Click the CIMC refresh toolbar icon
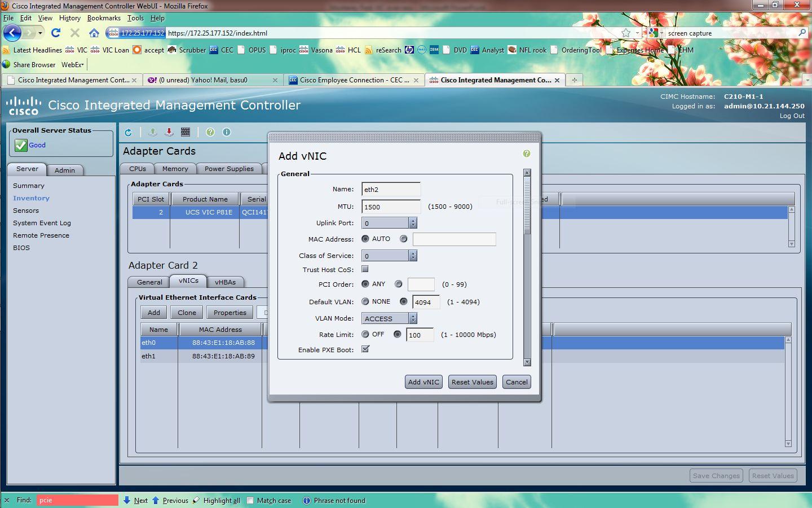The width and height of the screenshot is (812, 508). pyautogui.click(x=129, y=132)
